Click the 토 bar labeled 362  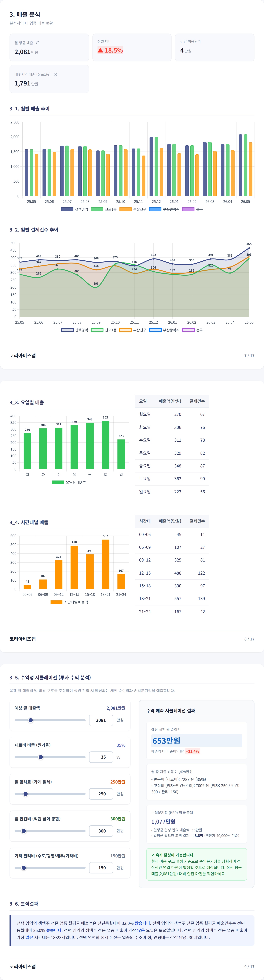(106, 445)
